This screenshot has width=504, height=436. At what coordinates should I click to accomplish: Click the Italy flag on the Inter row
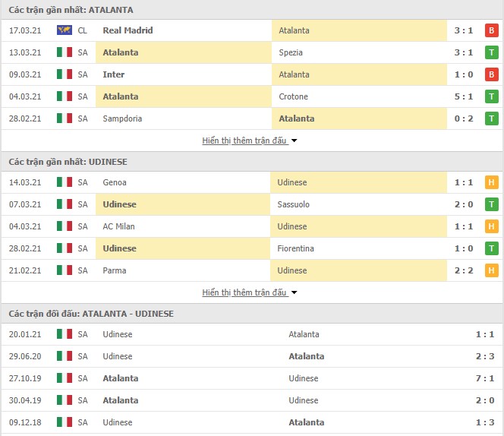pyautogui.click(x=65, y=74)
